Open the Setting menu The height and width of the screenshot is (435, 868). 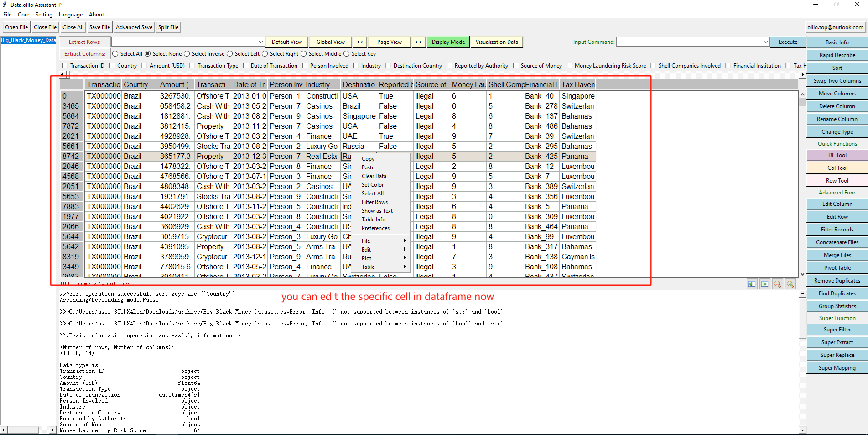coord(44,15)
